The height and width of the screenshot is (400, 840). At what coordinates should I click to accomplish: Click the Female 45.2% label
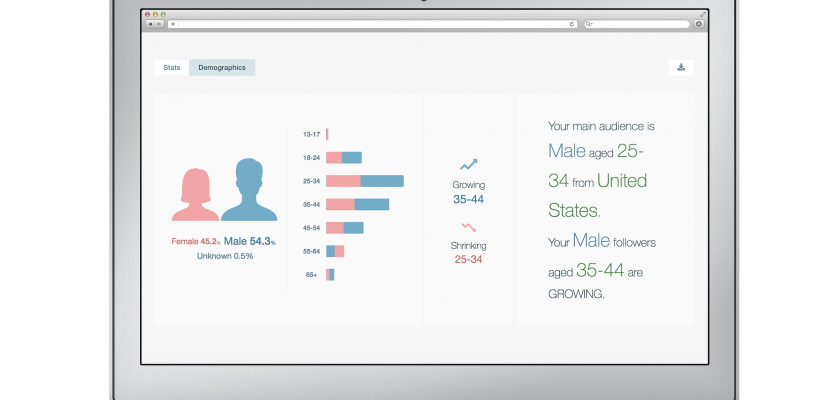click(x=195, y=242)
